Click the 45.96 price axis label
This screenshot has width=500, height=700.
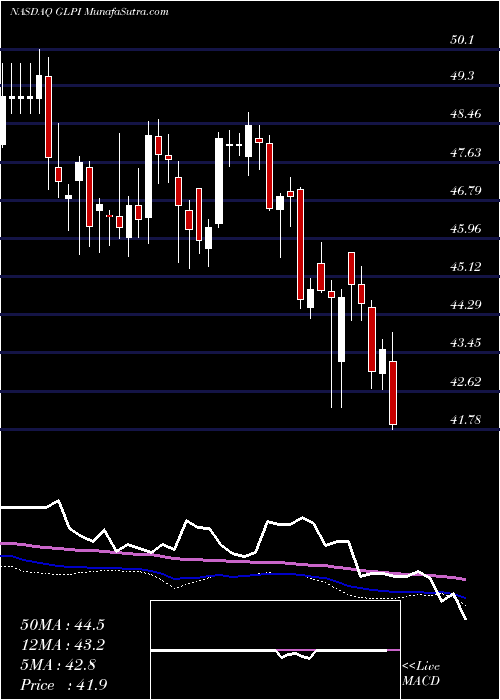click(465, 229)
